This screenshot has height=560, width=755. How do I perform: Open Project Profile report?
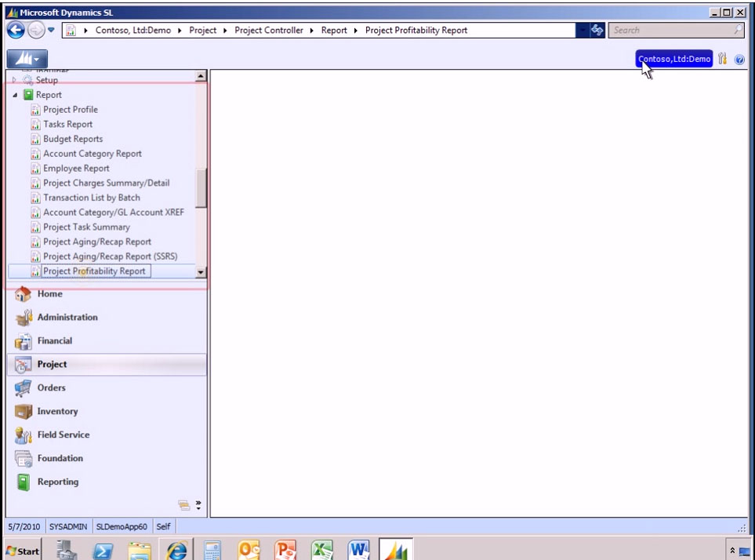tap(71, 110)
